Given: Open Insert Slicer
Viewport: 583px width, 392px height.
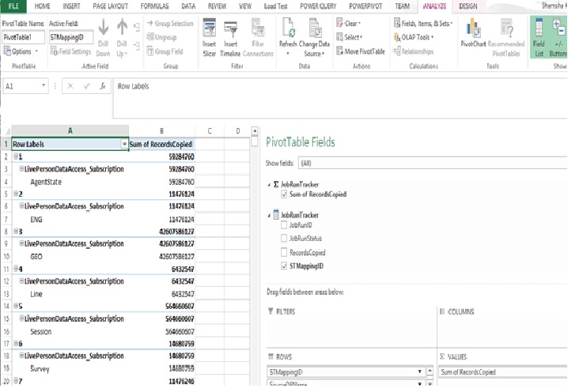Looking at the screenshot, I should tap(210, 37).
